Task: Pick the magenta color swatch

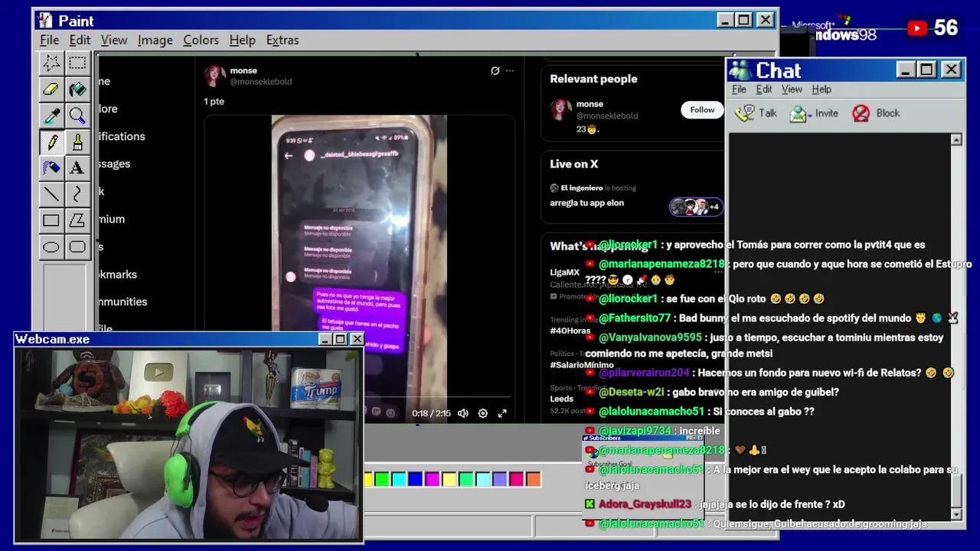Action: [x=433, y=479]
